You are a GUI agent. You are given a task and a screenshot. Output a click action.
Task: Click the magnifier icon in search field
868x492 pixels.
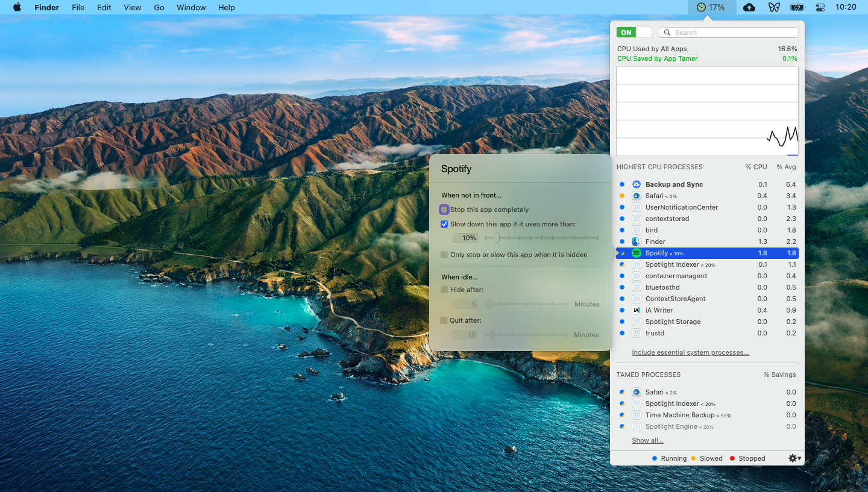(x=668, y=33)
